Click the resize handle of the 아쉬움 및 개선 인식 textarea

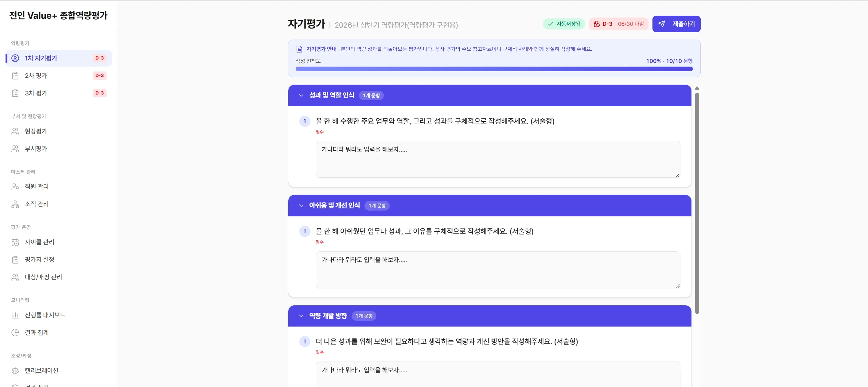[x=677, y=286]
